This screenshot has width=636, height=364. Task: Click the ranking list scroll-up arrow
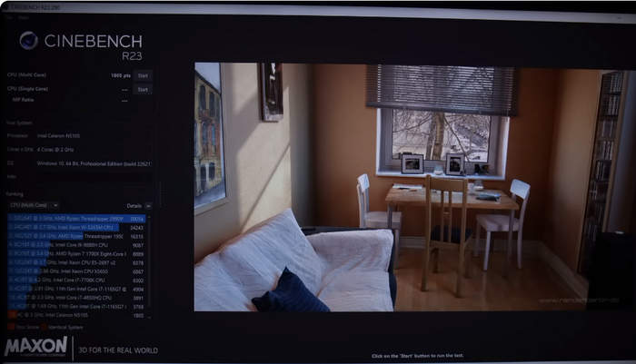click(149, 218)
